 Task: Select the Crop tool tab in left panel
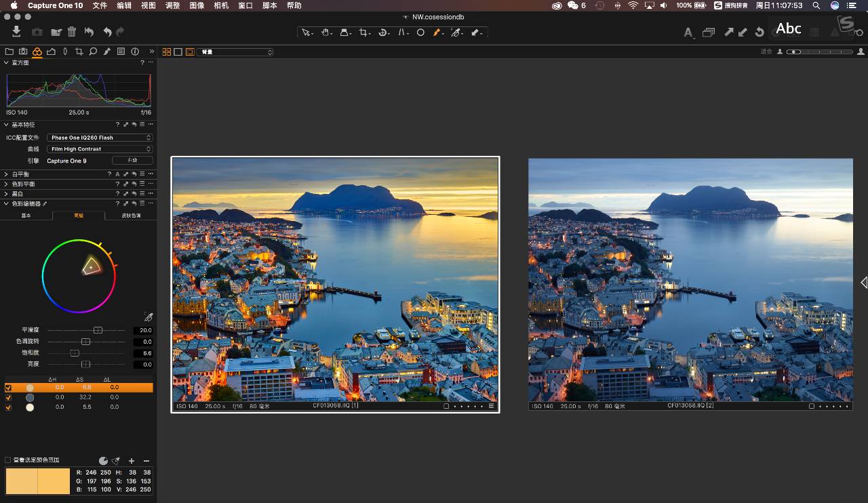(79, 52)
